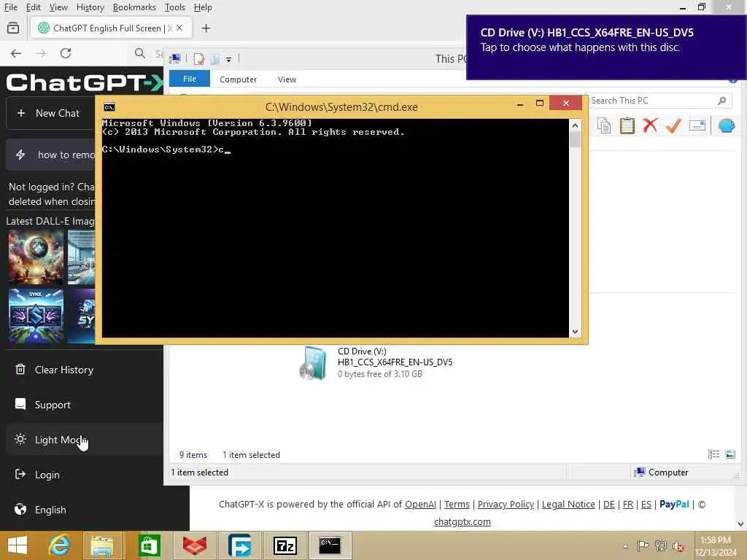This screenshot has height=560, width=747.
Task: Click the cmd.exe title bar icon
Action: tap(109, 107)
